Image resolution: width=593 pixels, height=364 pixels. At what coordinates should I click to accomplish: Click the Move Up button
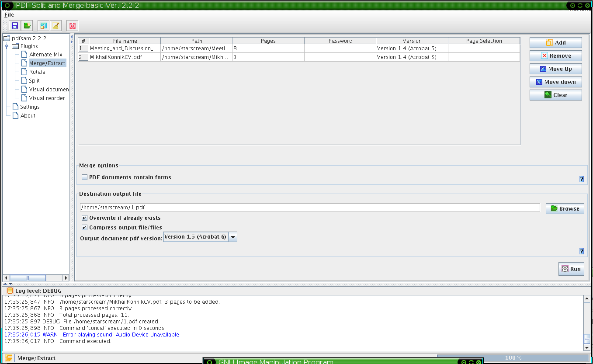pyautogui.click(x=555, y=69)
